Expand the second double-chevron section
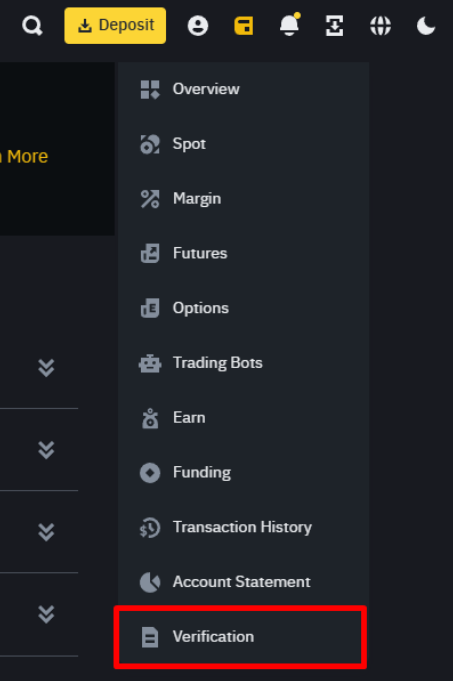The width and height of the screenshot is (453, 681). click(46, 450)
